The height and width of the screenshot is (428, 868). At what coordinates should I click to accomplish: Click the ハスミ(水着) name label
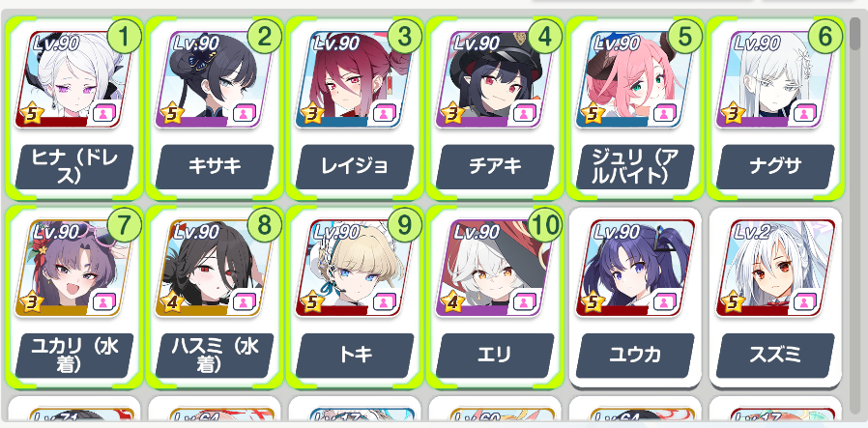click(215, 355)
